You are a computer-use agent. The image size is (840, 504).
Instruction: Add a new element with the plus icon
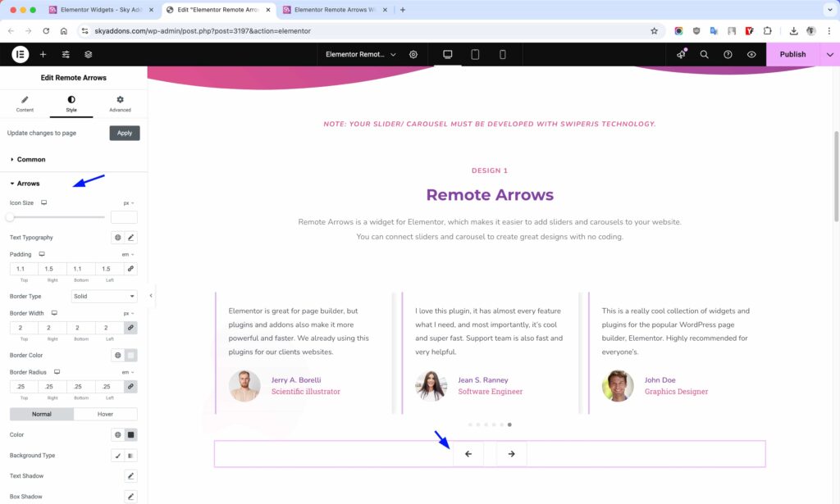[43, 54]
